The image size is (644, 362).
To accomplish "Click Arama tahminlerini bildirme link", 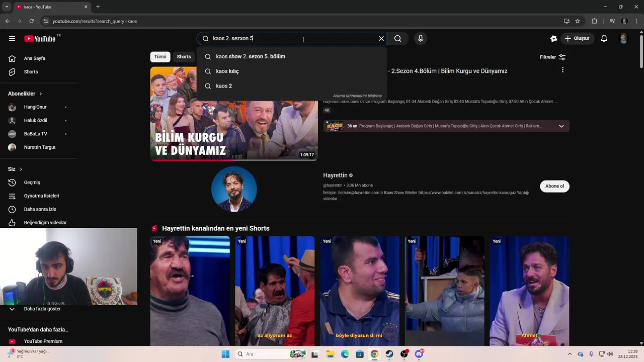I will pos(357,96).
